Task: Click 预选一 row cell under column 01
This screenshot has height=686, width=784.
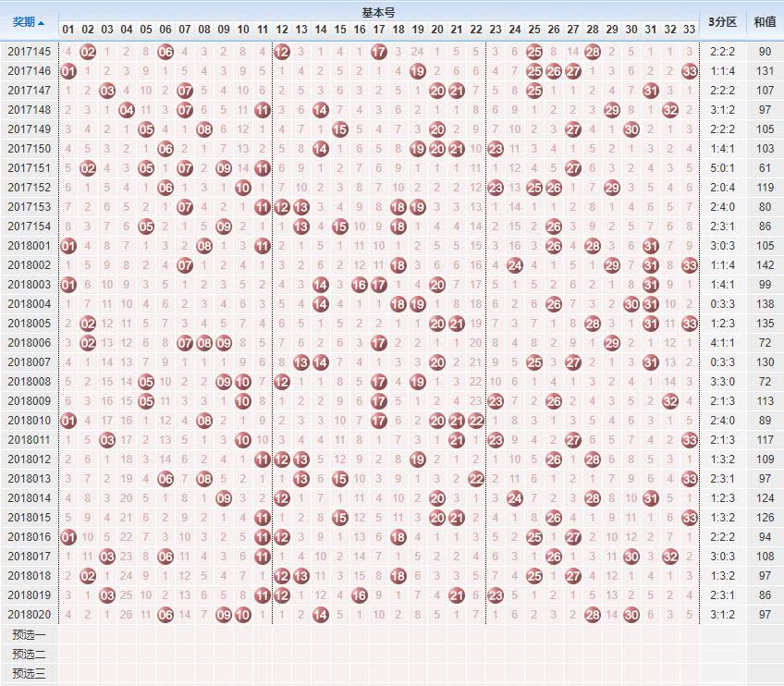Action: click(x=68, y=635)
